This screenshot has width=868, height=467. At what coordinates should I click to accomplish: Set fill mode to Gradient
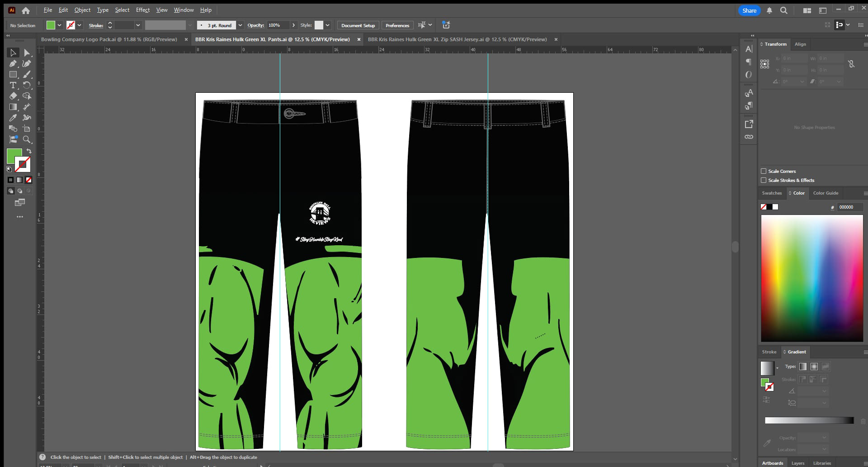tap(20, 180)
